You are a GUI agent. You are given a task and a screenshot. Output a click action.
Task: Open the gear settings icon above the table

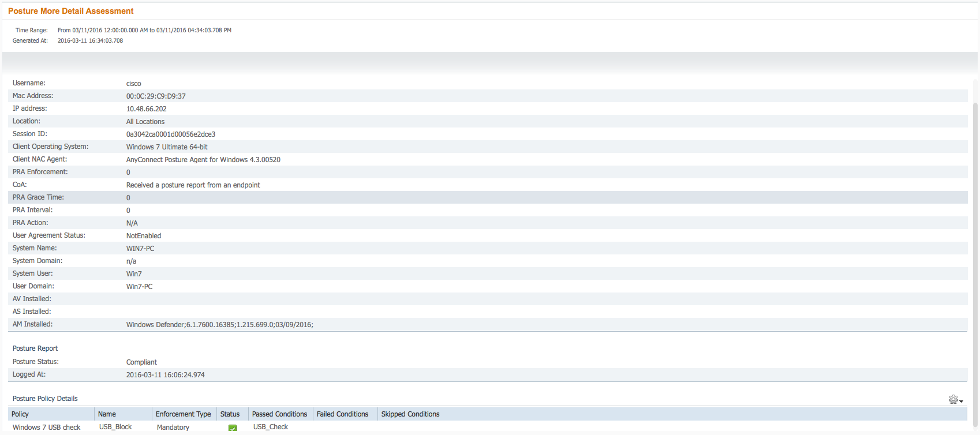pos(953,399)
